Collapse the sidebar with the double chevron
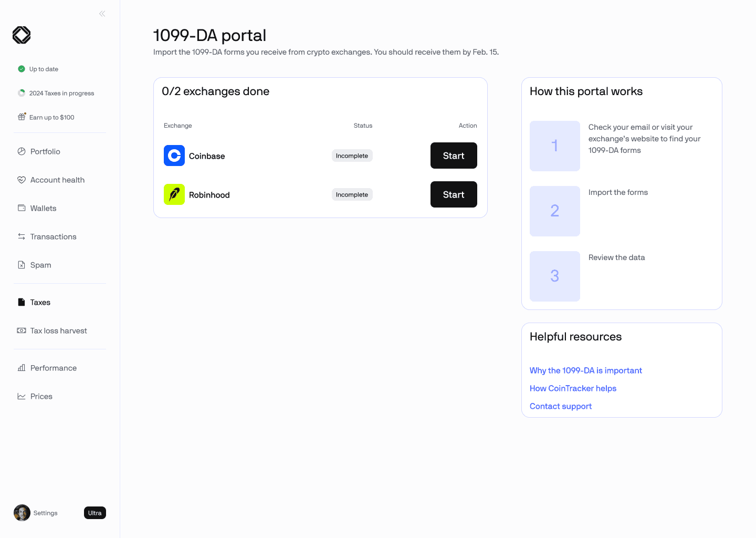 pos(102,14)
